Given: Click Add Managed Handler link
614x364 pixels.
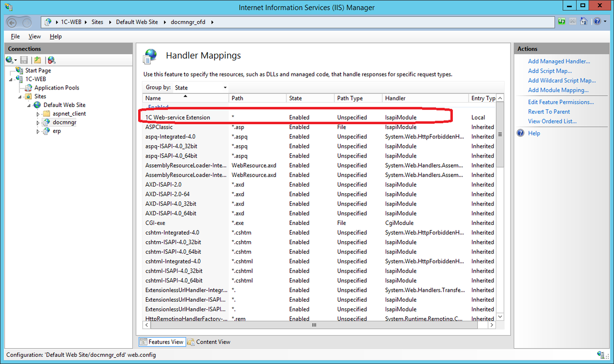Looking at the screenshot, I should [x=559, y=61].
